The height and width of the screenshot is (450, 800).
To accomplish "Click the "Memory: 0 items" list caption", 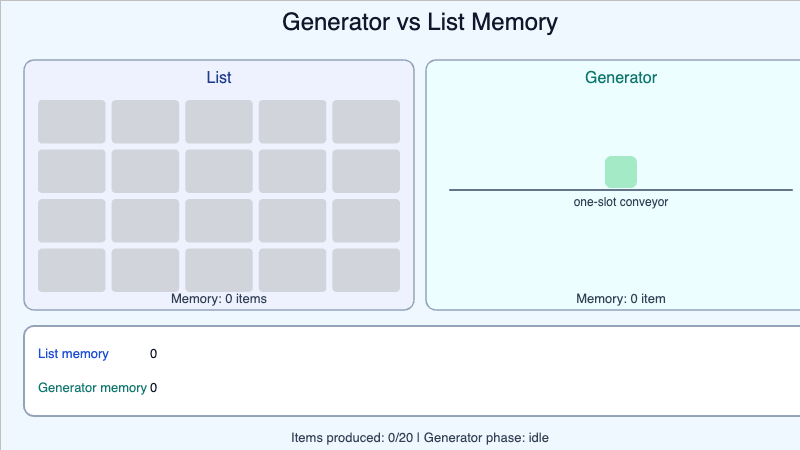I will (219, 298).
